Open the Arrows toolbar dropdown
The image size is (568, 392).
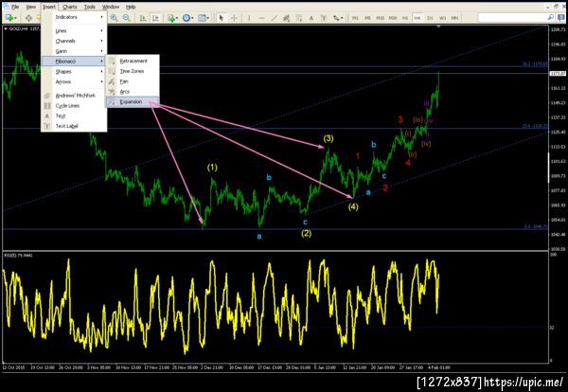(x=338, y=18)
